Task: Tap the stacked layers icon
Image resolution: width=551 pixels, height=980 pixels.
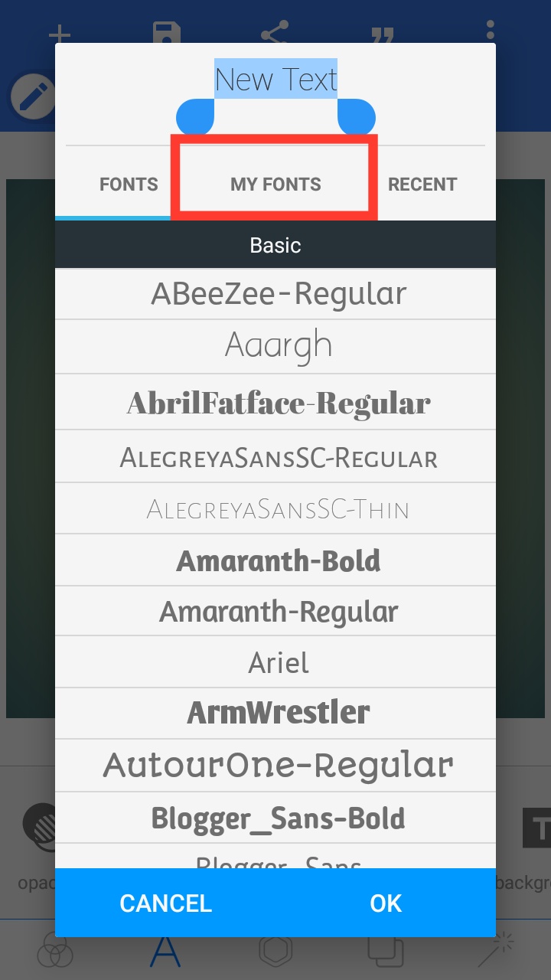Action: 386,950
